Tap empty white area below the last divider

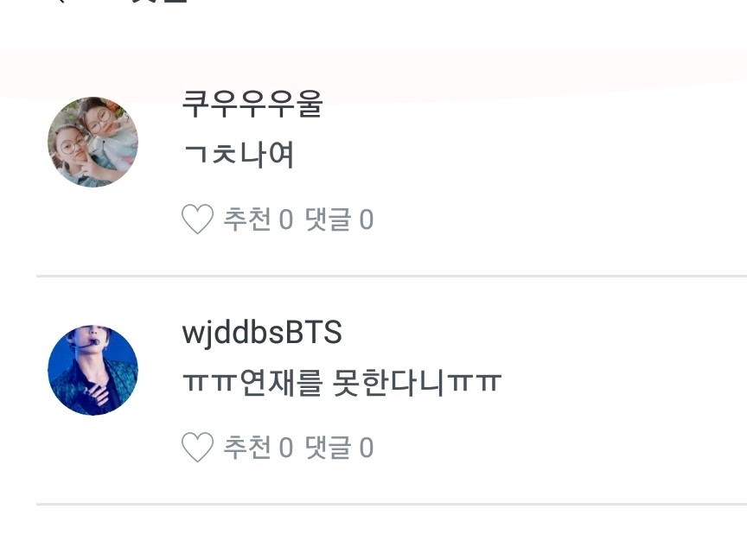coord(373,533)
